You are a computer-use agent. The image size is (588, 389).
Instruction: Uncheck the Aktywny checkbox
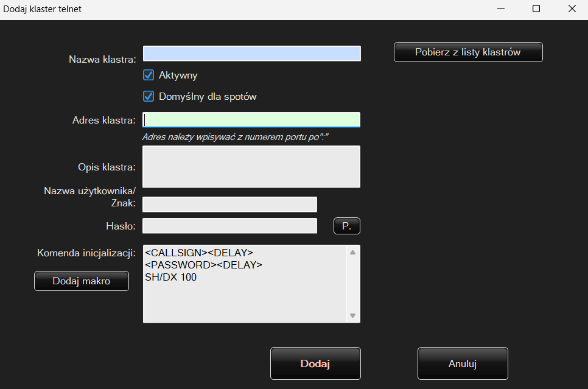pyautogui.click(x=149, y=75)
